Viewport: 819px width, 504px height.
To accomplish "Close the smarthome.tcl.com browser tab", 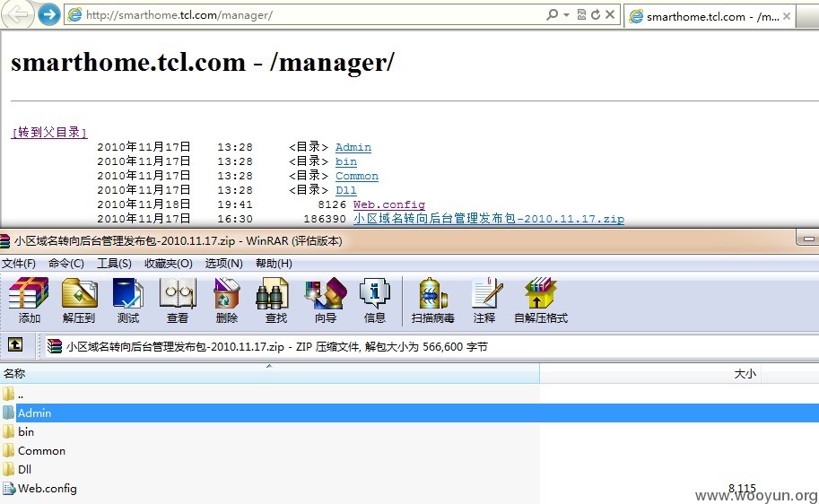I will (787, 16).
